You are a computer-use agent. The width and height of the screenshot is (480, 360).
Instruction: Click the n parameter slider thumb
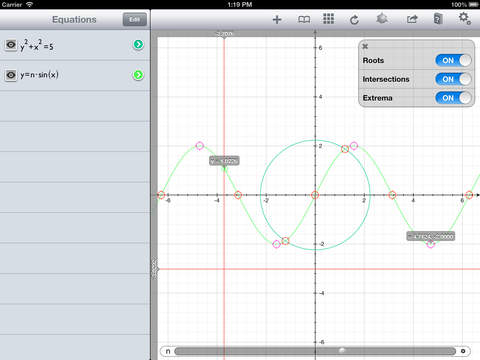click(x=342, y=351)
